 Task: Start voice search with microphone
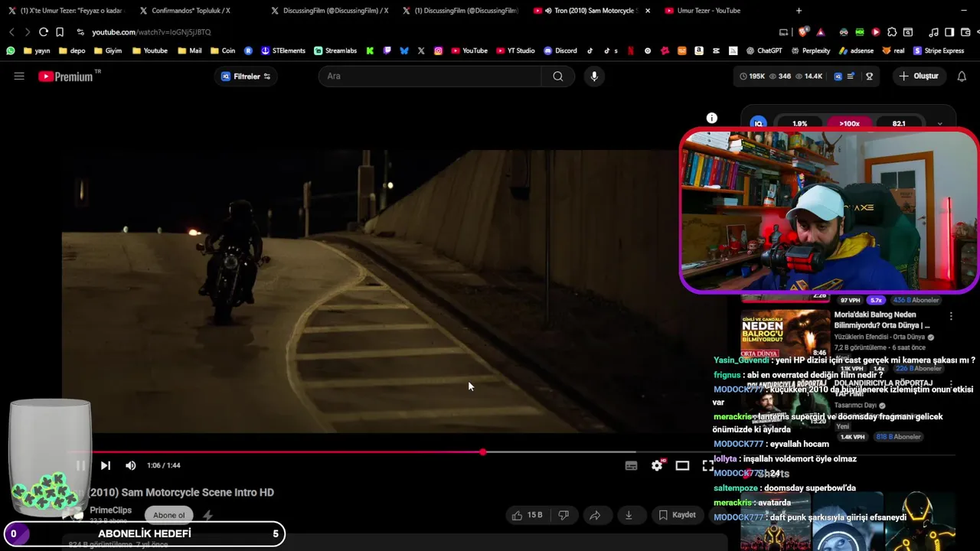593,76
